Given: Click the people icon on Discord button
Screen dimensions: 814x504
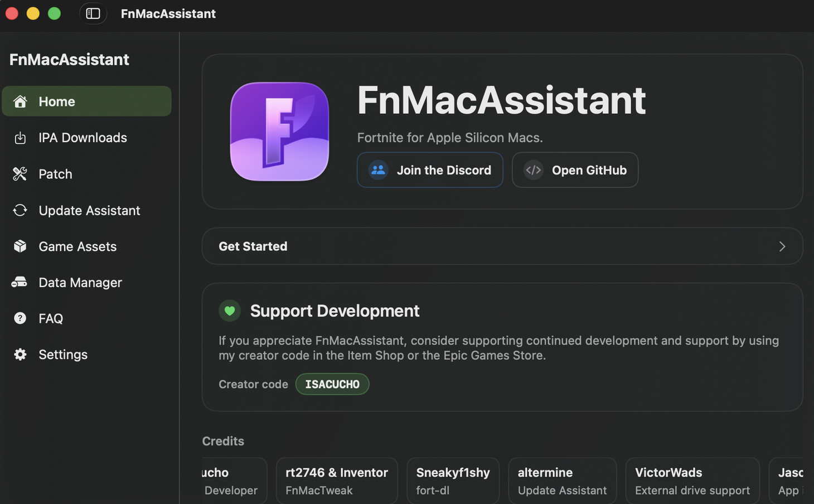Looking at the screenshot, I should pyautogui.click(x=378, y=170).
